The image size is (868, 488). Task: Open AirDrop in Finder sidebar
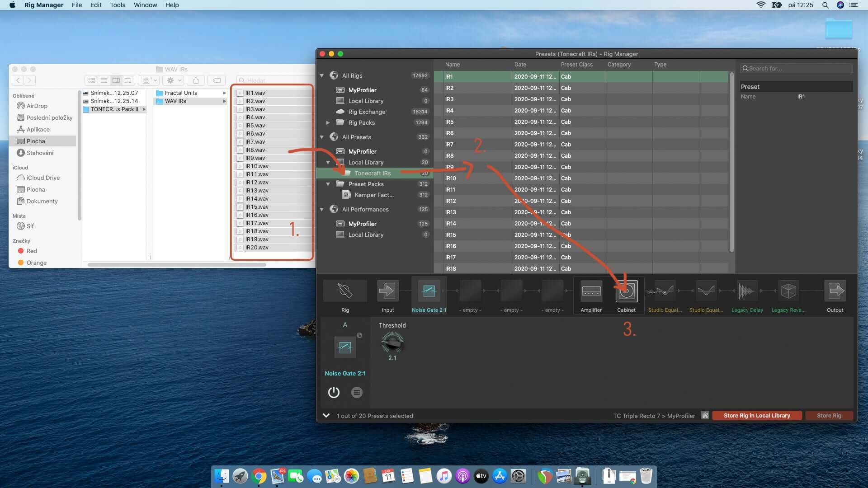[37, 106]
